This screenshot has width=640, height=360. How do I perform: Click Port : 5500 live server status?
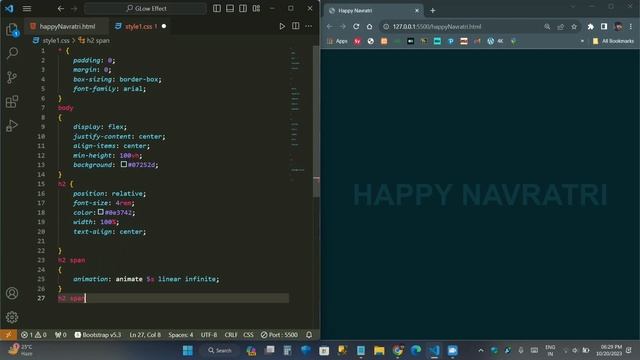280,335
